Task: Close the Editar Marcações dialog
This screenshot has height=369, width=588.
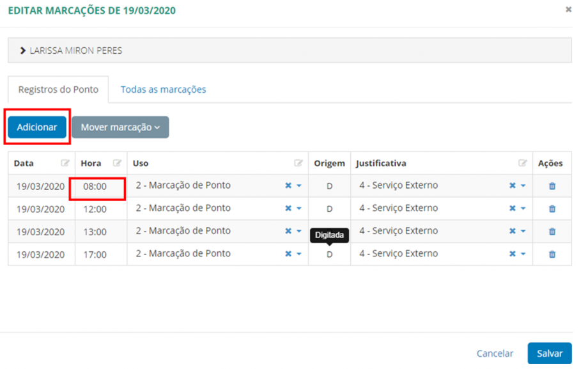Action: [568, 10]
